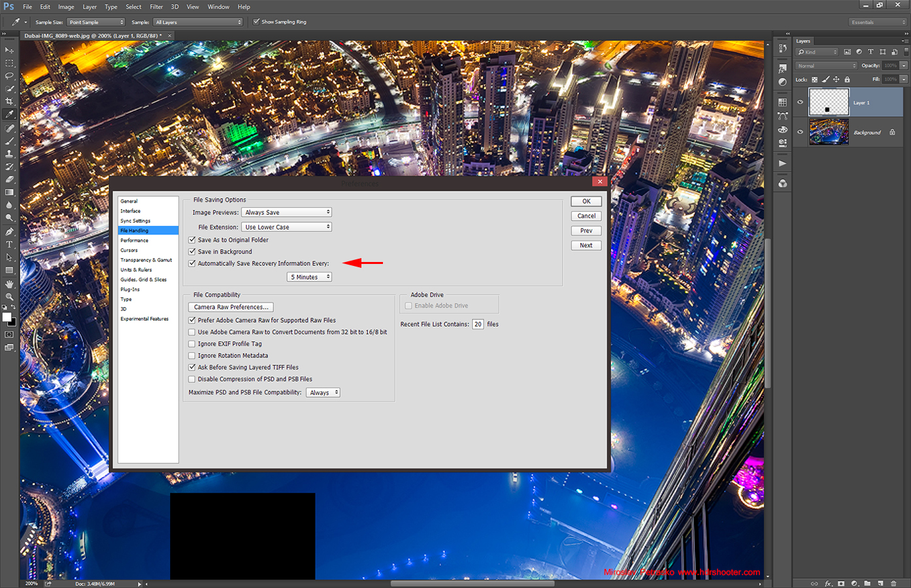Filter layers by type layers icon

870,52
